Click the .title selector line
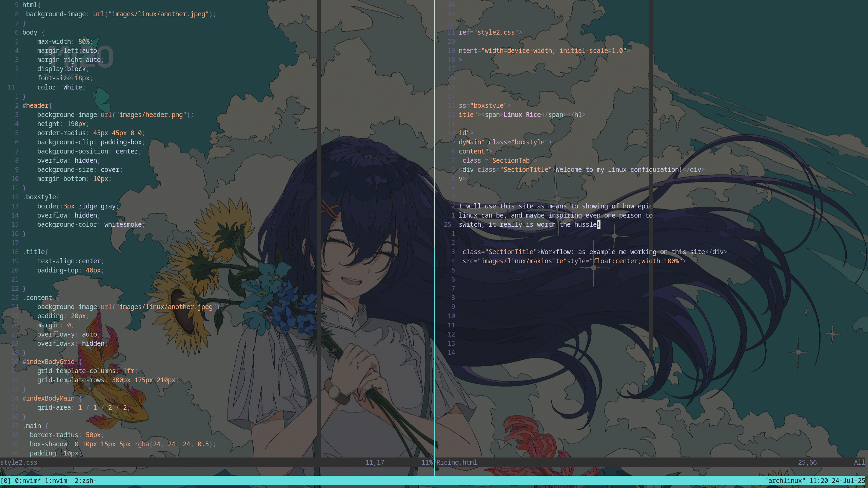Screen dimensions: 868x488 [x=35, y=252]
